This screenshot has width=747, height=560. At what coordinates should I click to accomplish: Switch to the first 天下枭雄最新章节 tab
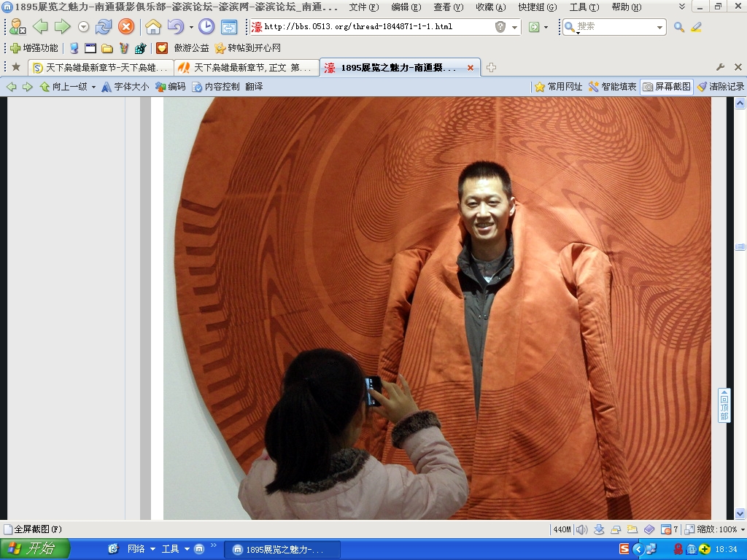pyautogui.click(x=101, y=68)
